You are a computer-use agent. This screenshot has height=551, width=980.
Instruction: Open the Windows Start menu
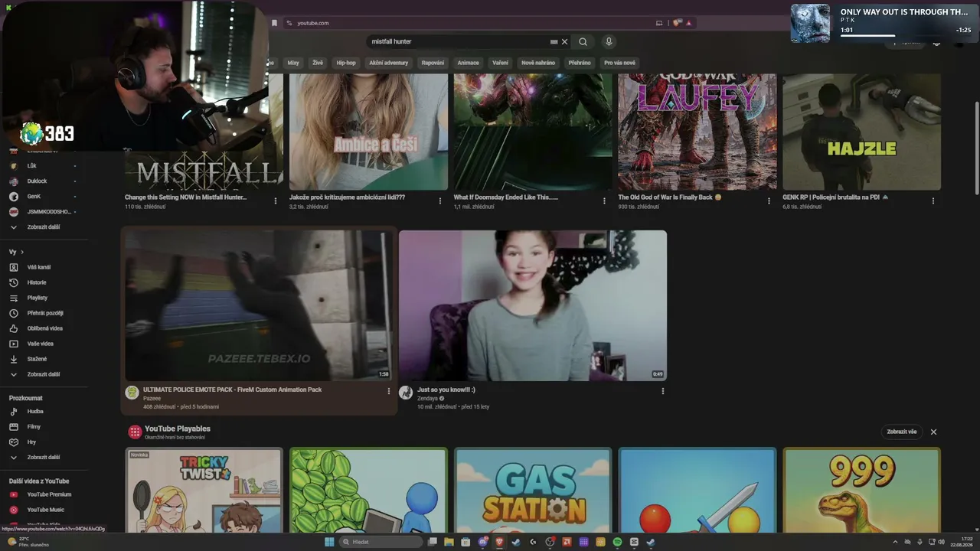click(329, 542)
